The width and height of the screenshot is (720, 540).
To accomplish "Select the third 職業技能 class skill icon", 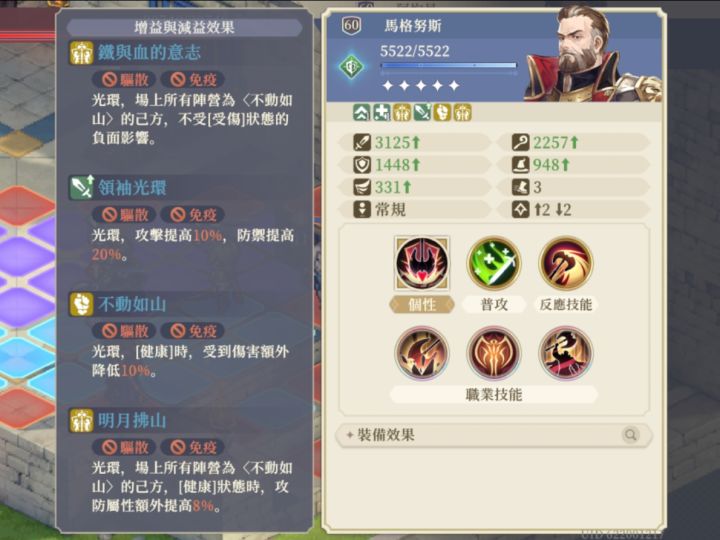I will coord(566,353).
